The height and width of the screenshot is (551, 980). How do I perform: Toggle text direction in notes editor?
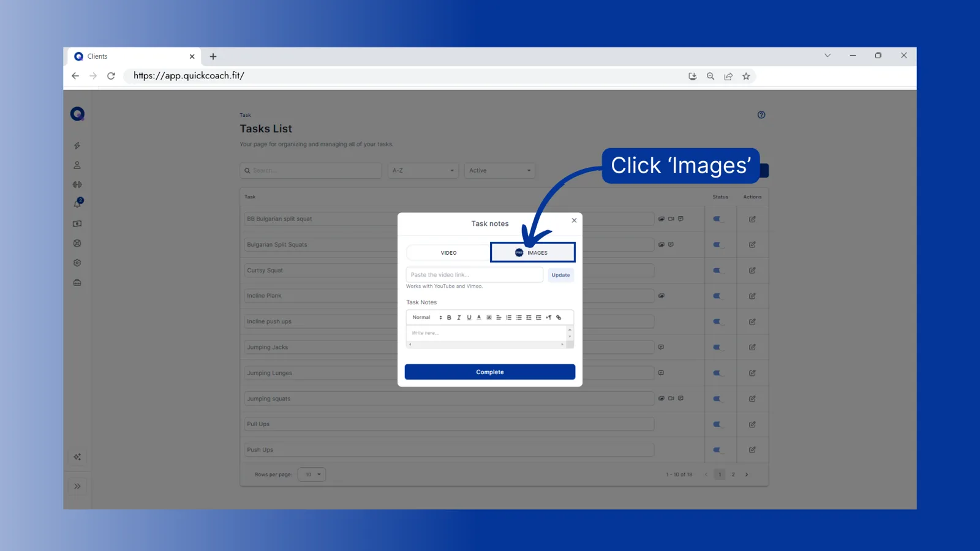coord(549,318)
